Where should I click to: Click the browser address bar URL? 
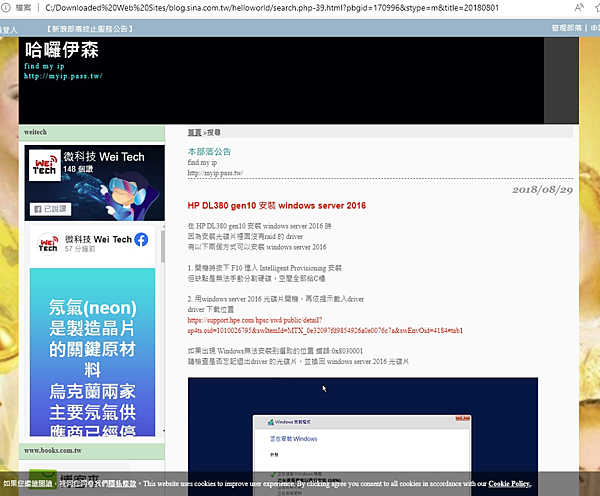[272, 8]
